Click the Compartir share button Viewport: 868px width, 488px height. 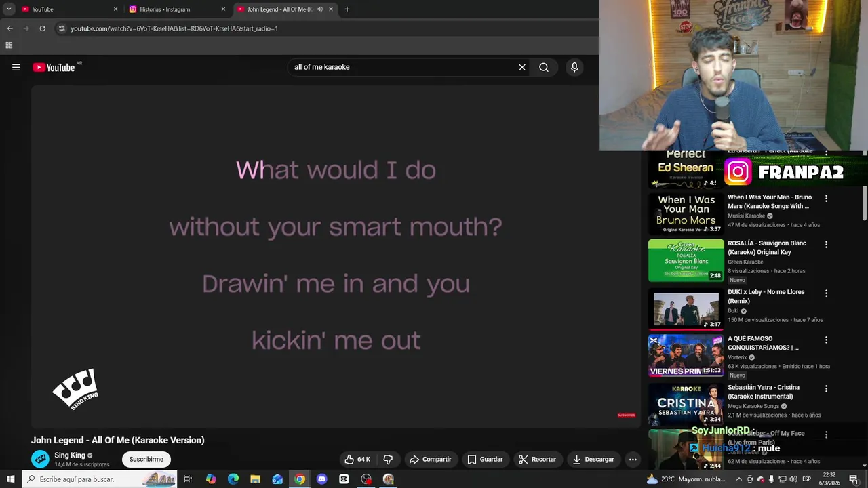tap(430, 459)
